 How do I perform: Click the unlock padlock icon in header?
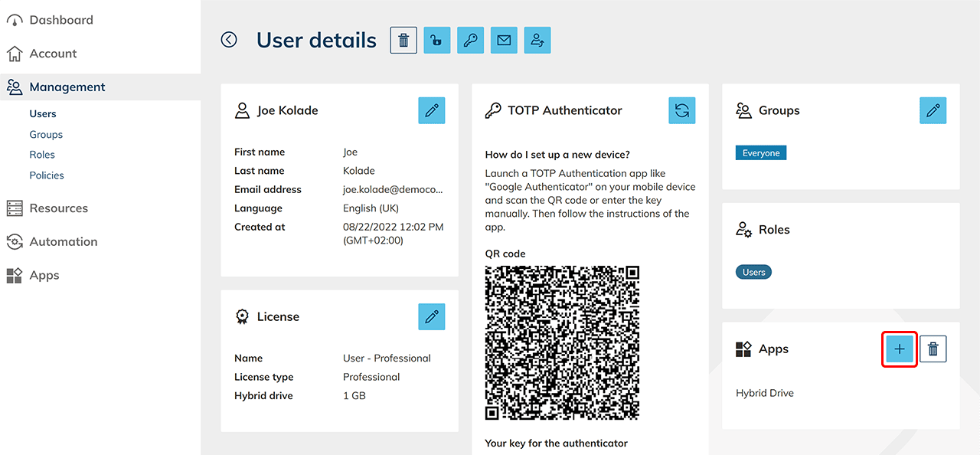(436, 41)
